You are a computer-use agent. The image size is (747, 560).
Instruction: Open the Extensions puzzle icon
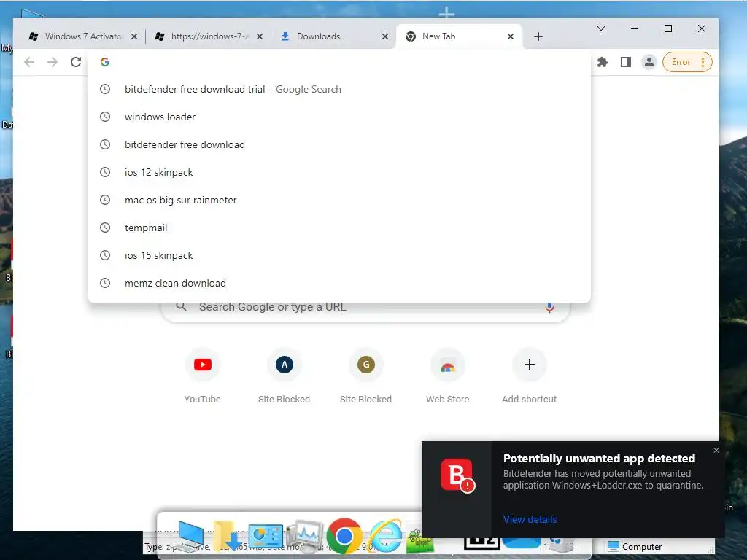click(603, 62)
